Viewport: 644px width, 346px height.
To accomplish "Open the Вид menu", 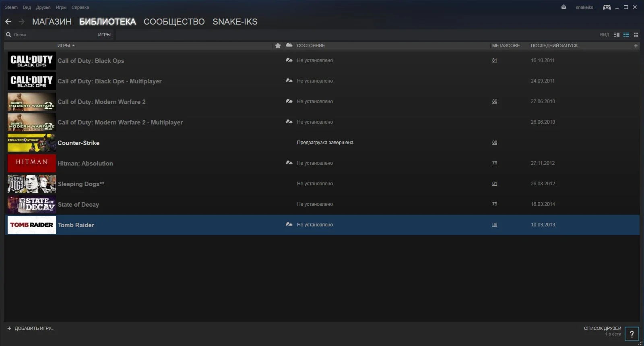I will (x=27, y=7).
